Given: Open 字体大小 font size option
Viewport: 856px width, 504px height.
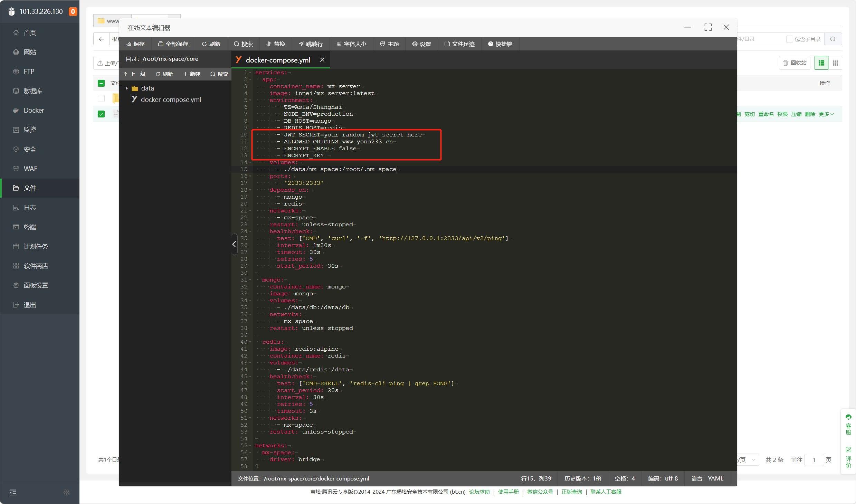Looking at the screenshot, I should (x=352, y=44).
